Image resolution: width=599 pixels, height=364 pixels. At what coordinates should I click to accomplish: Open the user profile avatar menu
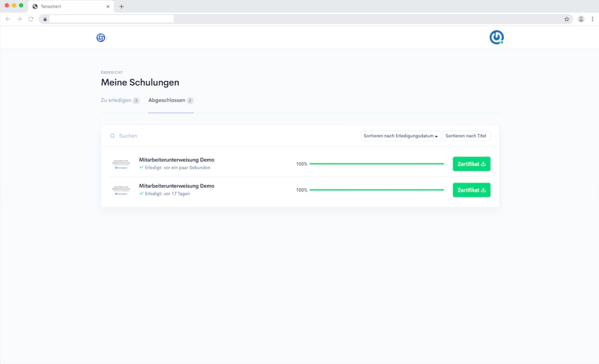496,37
